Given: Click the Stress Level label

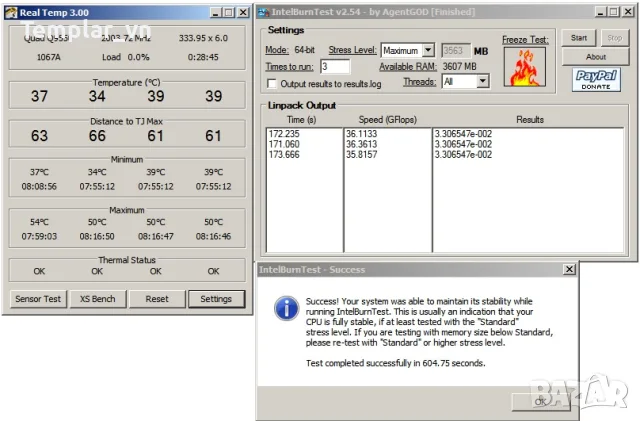Looking at the screenshot, I should click(353, 50).
